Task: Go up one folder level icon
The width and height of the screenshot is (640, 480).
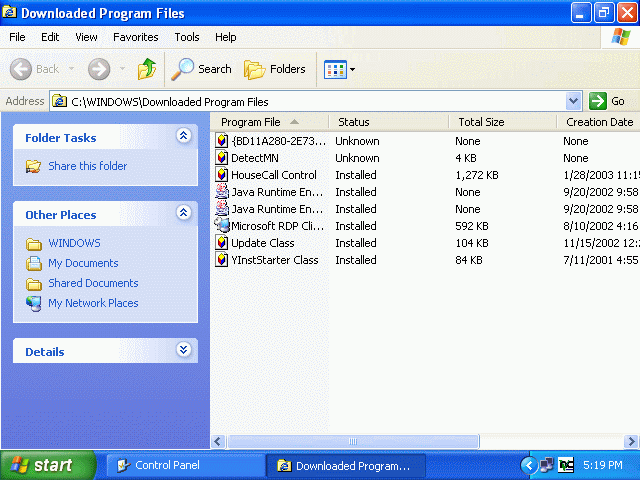Action: coord(147,69)
